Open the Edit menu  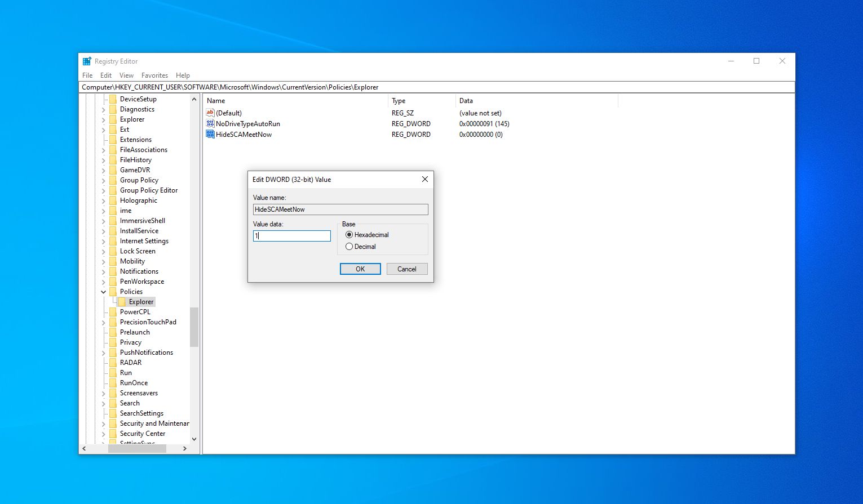click(106, 75)
